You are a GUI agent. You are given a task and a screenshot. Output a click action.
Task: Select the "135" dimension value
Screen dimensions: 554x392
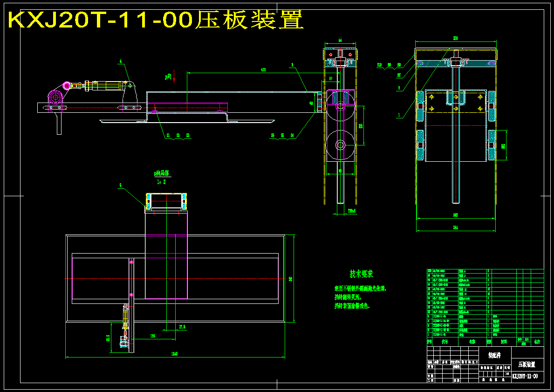pyautogui.click(x=153, y=336)
